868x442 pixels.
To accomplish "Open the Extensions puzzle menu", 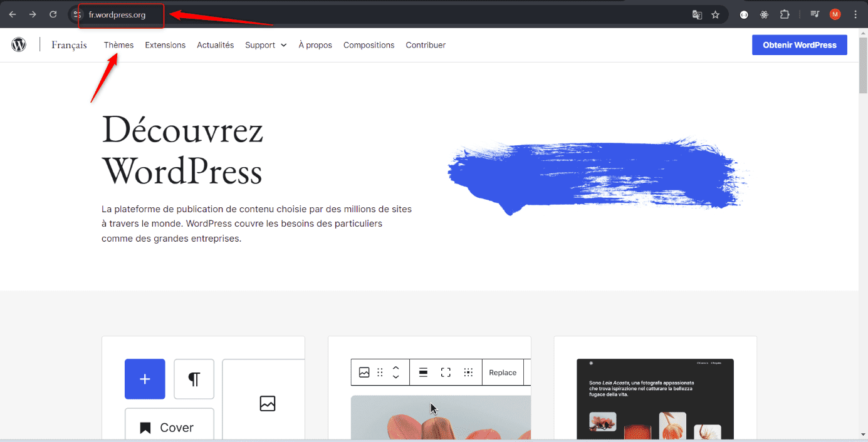I will pos(785,14).
